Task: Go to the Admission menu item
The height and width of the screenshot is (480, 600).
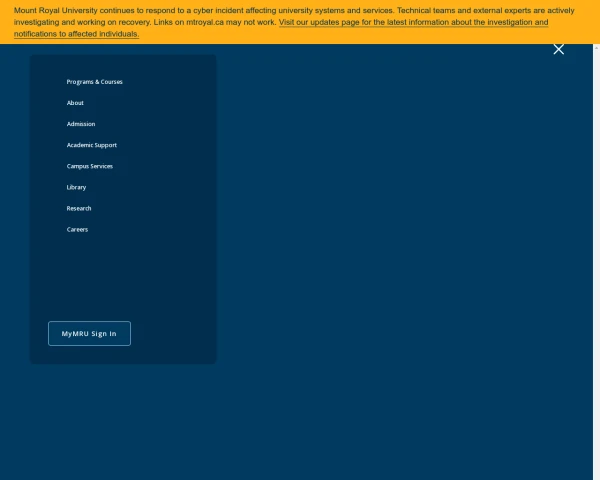Action: [x=81, y=124]
